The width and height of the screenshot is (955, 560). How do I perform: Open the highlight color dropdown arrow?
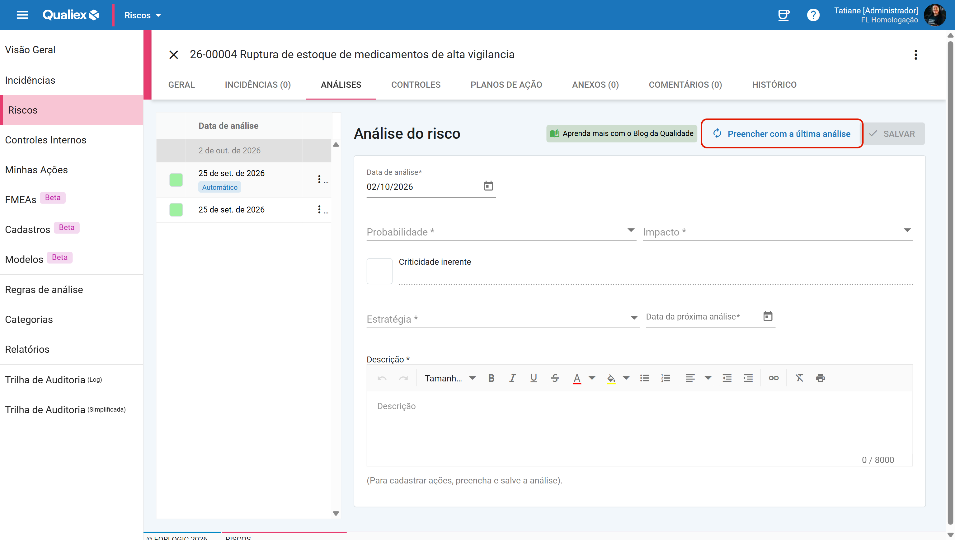point(626,378)
